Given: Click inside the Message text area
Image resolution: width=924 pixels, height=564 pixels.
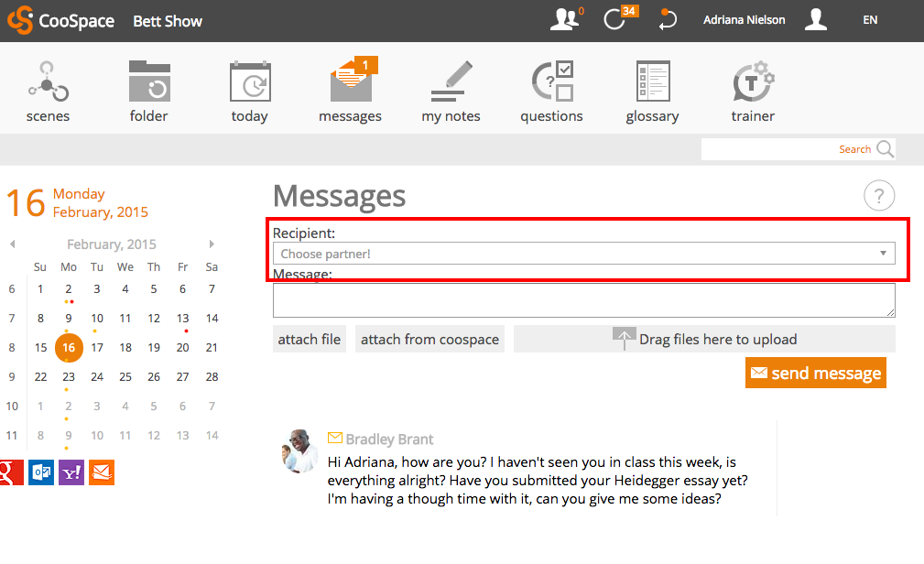Looking at the screenshot, I should pyautogui.click(x=584, y=300).
